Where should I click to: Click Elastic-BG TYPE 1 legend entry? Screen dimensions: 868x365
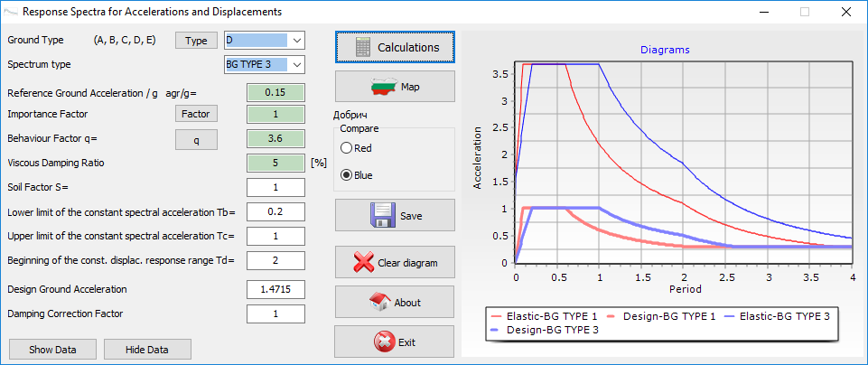(x=546, y=316)
